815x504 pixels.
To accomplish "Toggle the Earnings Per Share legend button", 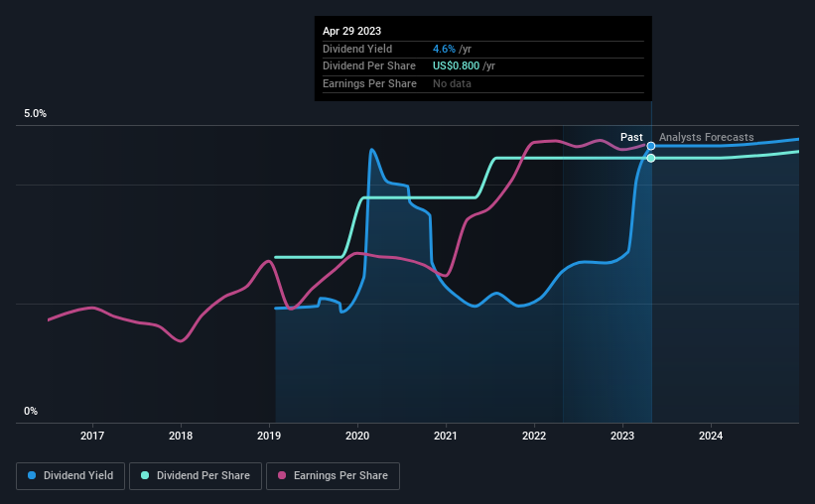I will 333,476.
